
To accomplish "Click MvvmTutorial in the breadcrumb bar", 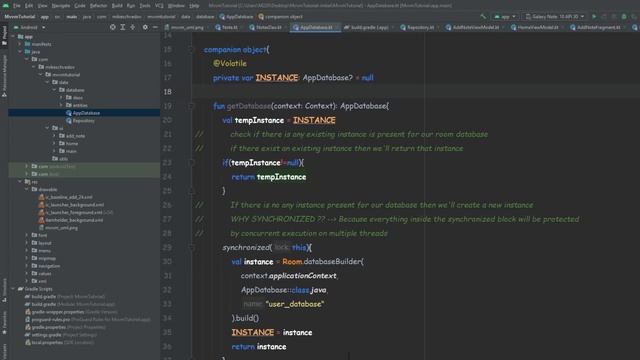I will click(20, 17).
